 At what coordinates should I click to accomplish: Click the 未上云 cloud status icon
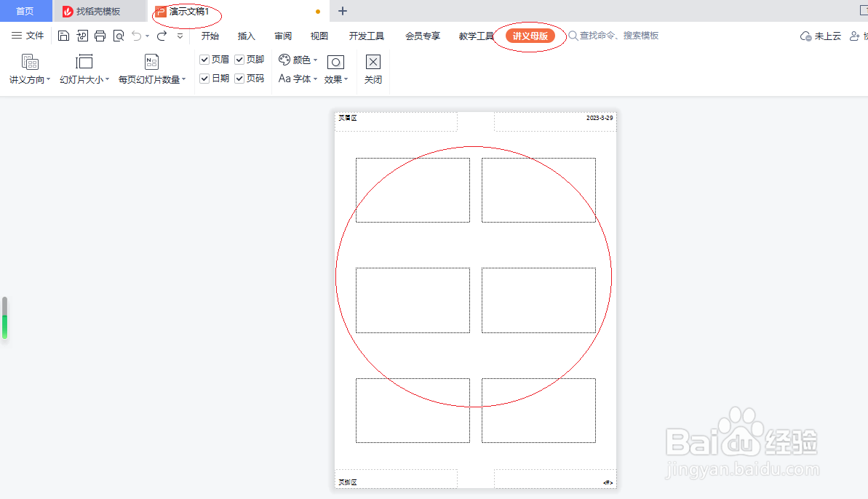tap(805, 36)
